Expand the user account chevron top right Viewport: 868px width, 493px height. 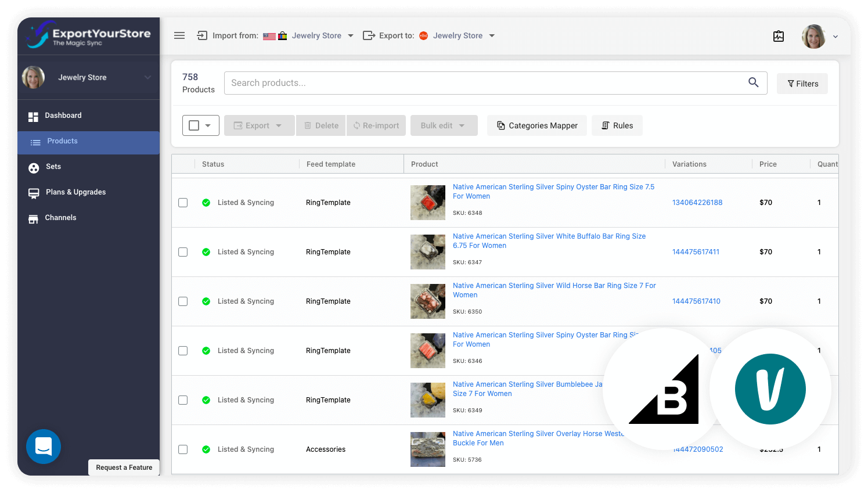[835, 37]
